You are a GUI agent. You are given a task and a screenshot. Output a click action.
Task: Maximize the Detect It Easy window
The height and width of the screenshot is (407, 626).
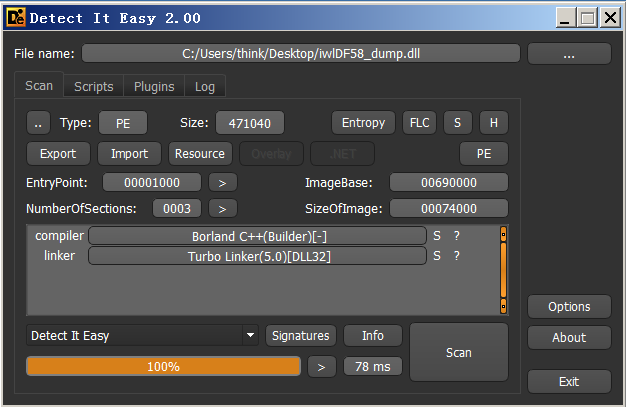click(x=587, y=18)
